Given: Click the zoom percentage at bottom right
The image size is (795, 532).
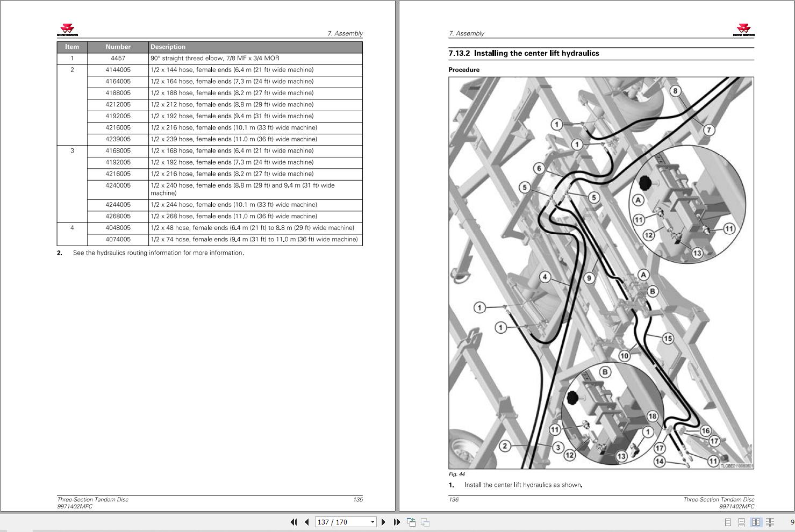Looking at the screenshot, I should [791, 522].
